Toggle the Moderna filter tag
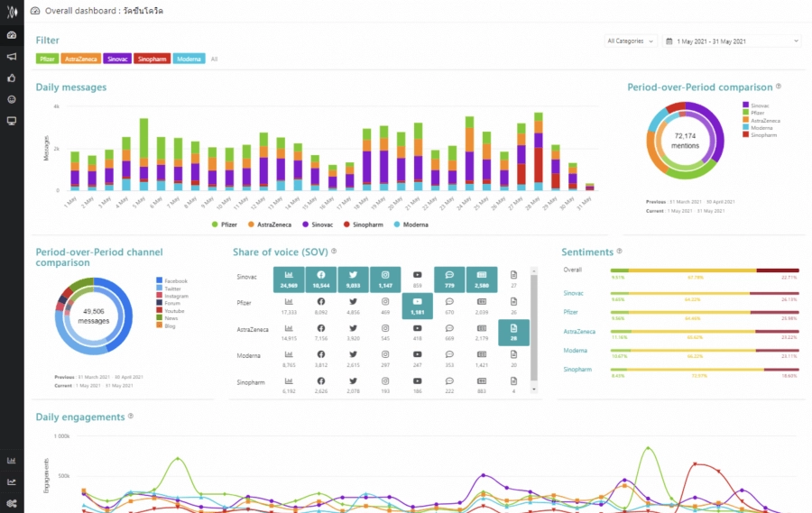 coord(189,59)
